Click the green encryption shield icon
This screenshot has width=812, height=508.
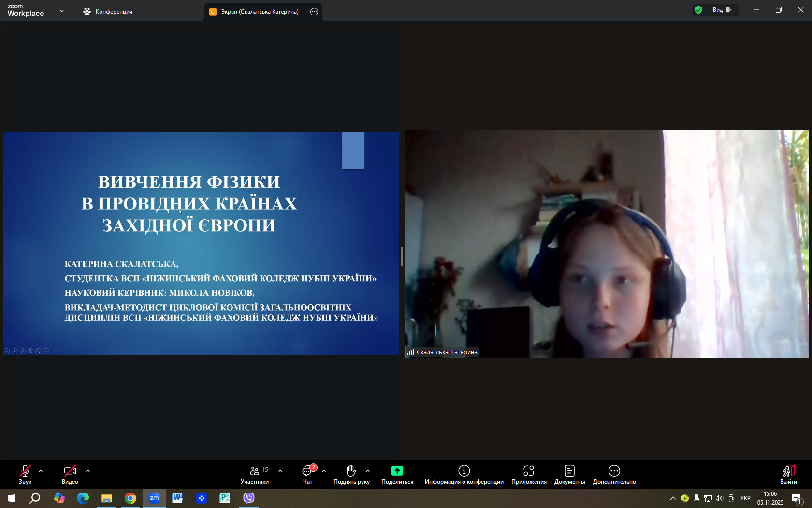click(698, 10)
